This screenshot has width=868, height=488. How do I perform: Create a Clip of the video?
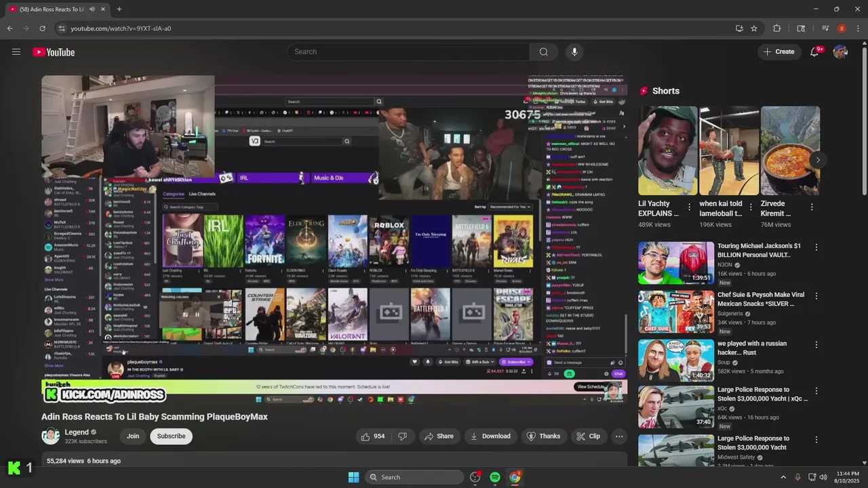point(588,436)
